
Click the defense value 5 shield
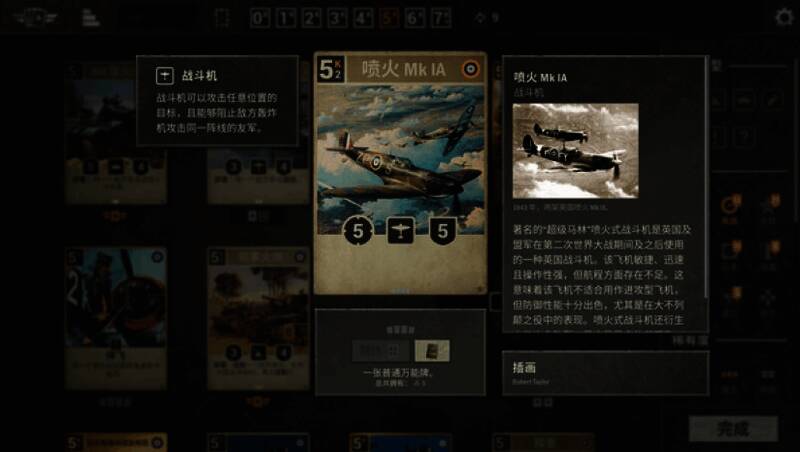pos(442,231)
